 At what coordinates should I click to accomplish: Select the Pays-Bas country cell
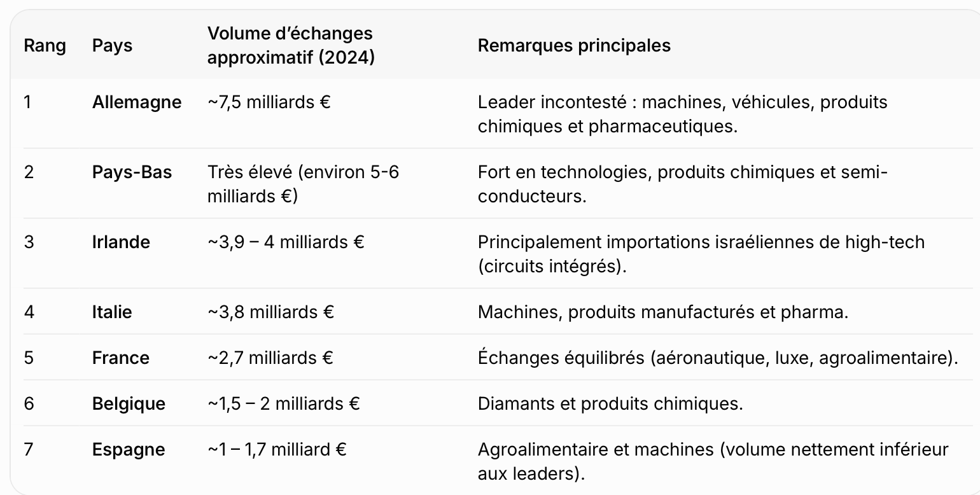click(x=132, y=172)
